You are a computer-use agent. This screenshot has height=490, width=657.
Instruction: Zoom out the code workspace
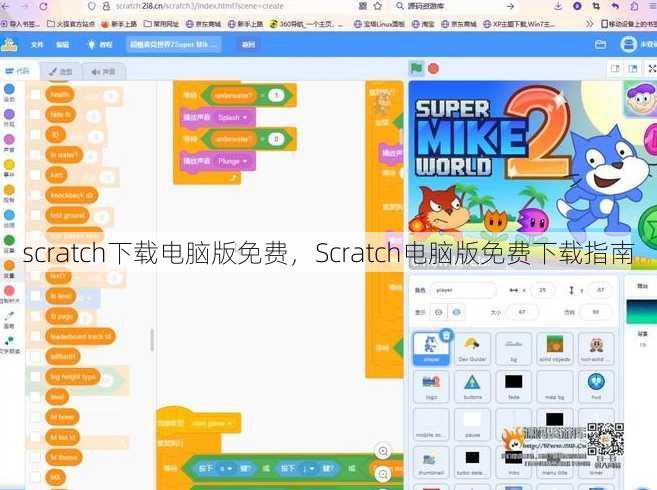(383, 474)
